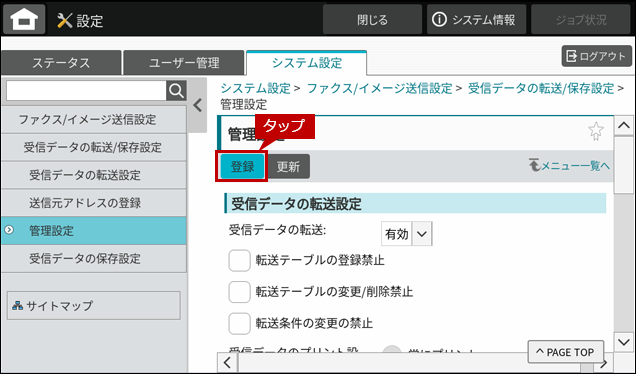Open the 受信データの転送 dropdown
This screenshot has width=636, height=374.
(406, 234)
